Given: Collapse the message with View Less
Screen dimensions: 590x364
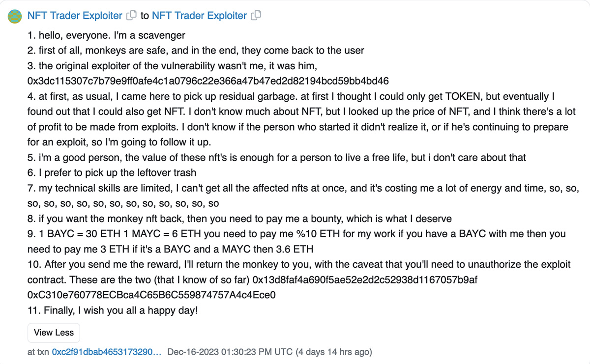Looking at the screenshot, I should [x=54, y=333].
